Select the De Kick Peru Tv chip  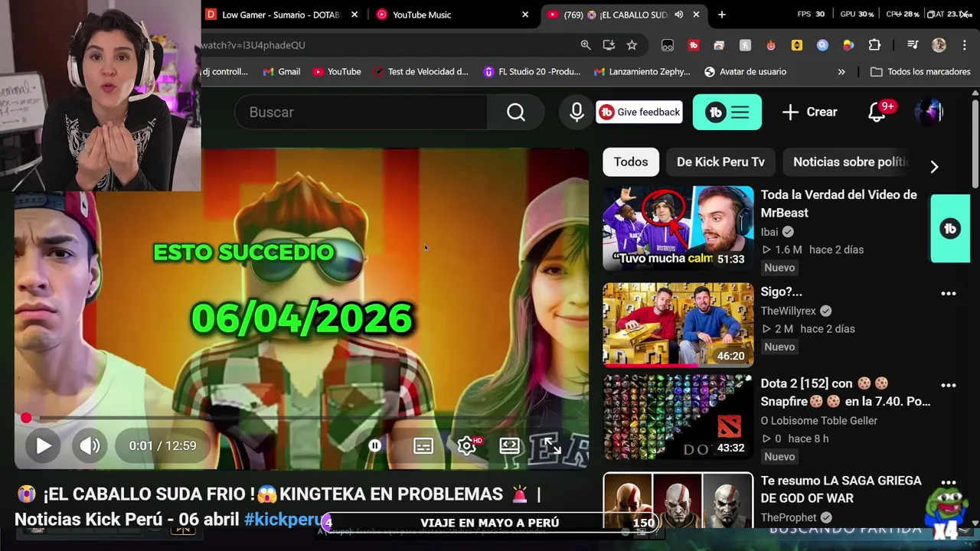coord(720,162)
